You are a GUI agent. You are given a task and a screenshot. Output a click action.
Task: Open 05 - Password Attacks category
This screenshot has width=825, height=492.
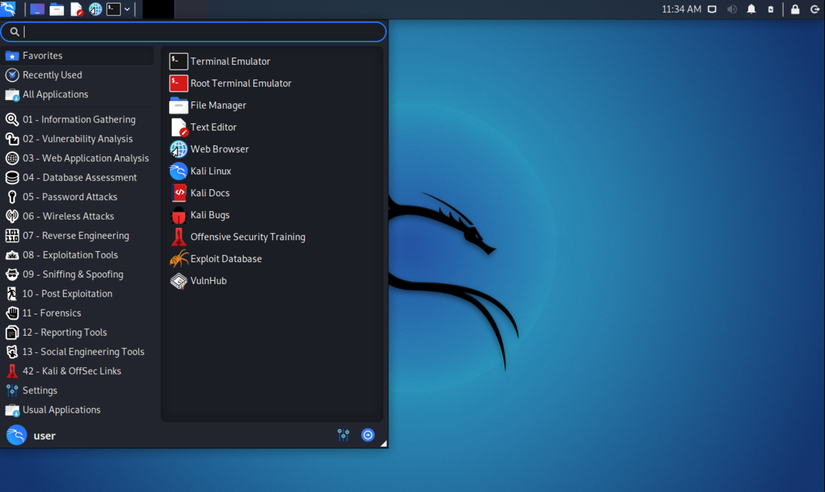(x=77, y=197)
